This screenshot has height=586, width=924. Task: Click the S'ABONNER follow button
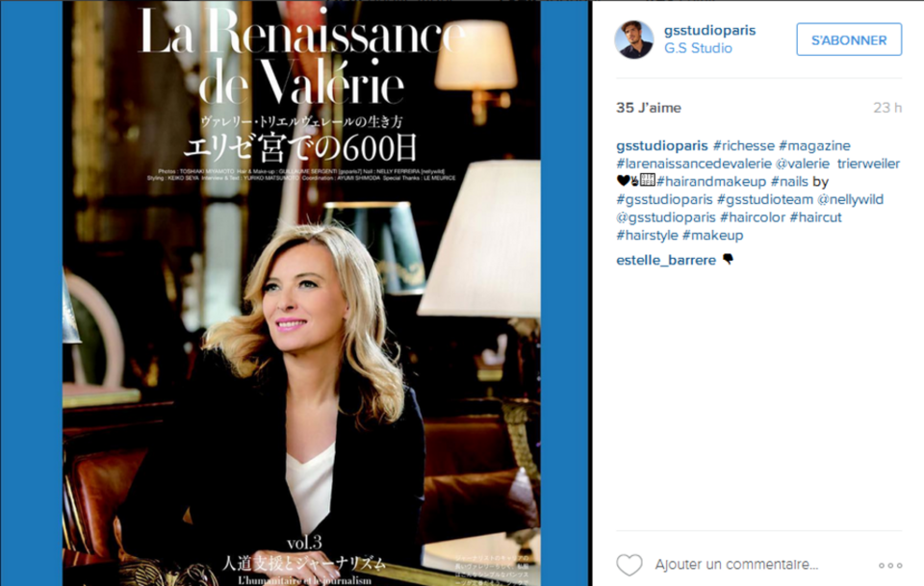(x=849, y=39)
